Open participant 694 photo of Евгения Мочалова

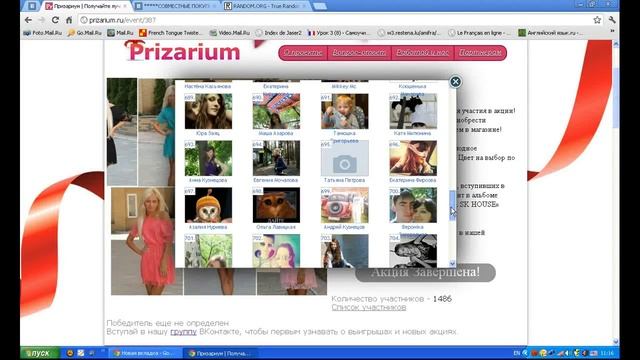coord(276,158)
